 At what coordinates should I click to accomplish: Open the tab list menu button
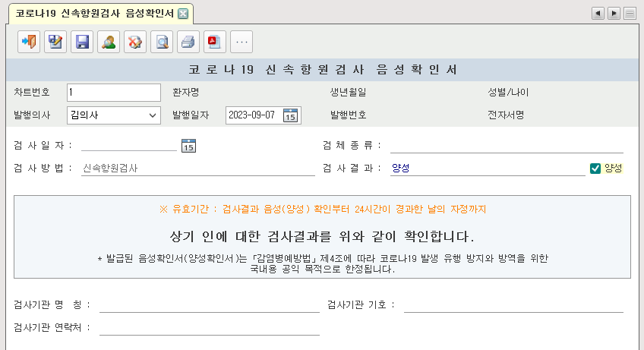[x=630, y=14]
